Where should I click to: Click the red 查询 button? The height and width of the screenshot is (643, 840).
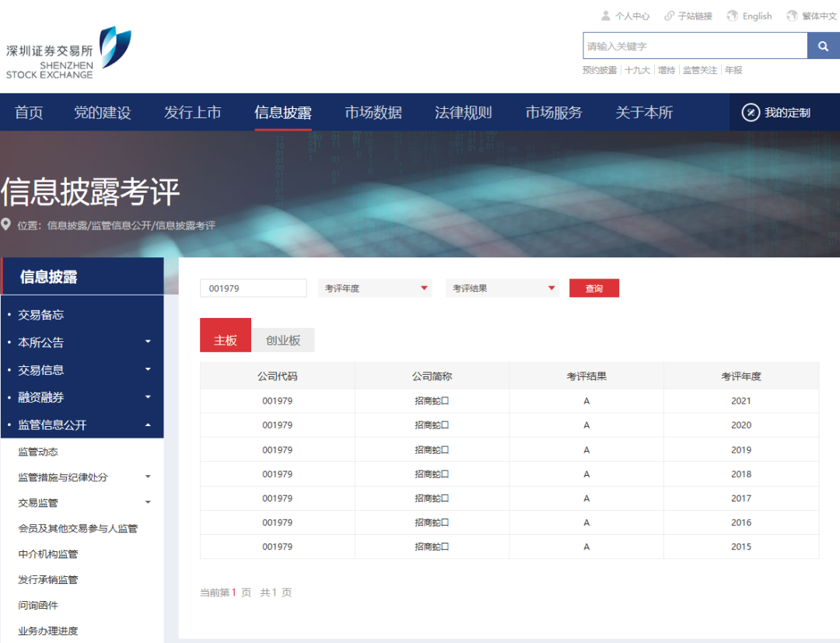pyautogui.click(x=594, y=288)
